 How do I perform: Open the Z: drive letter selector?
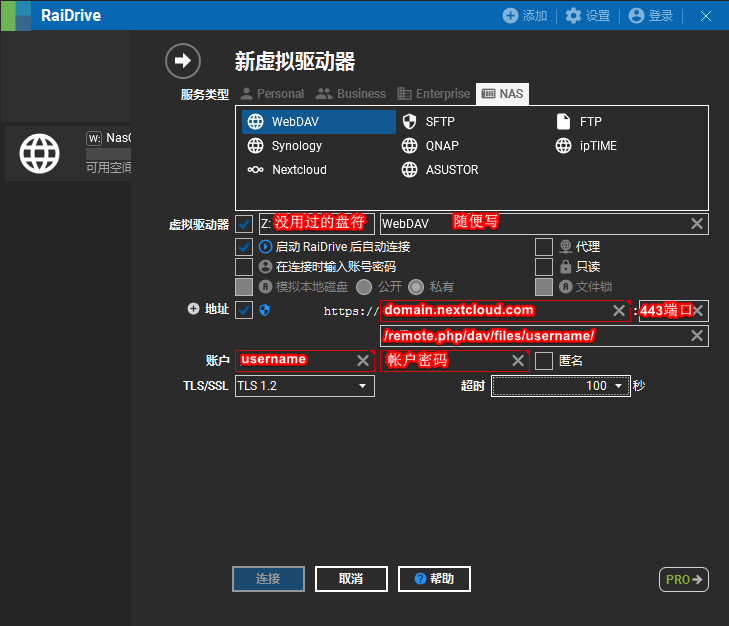pyautogui.click(x=317, y=224)
